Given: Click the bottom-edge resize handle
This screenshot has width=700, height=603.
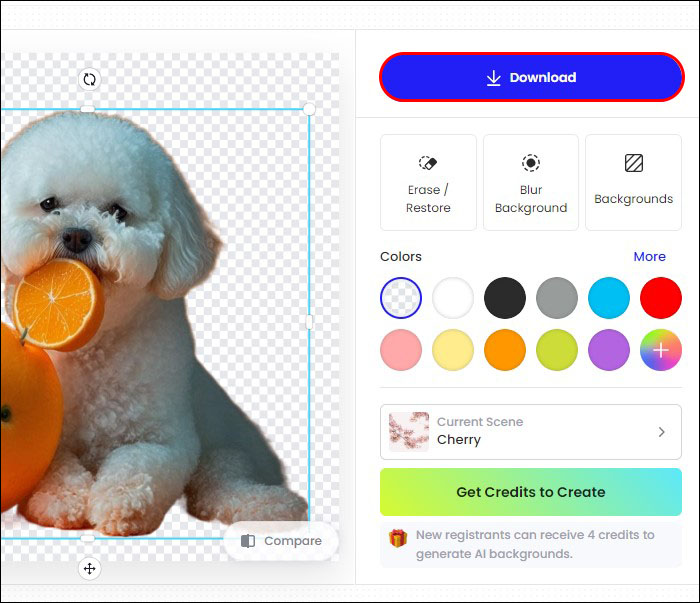Looking at the screenshot, I should pyautogui.click(x=88, y=539).
